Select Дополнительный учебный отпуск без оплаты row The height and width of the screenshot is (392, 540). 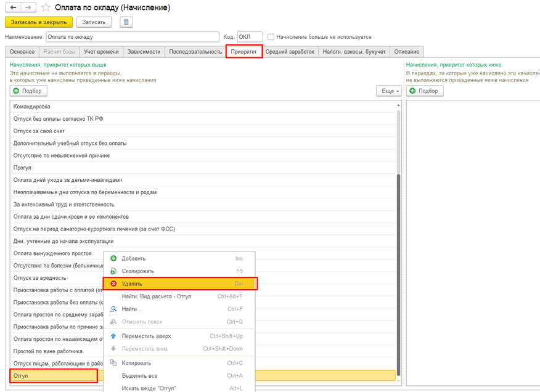(x=203, y=143)
